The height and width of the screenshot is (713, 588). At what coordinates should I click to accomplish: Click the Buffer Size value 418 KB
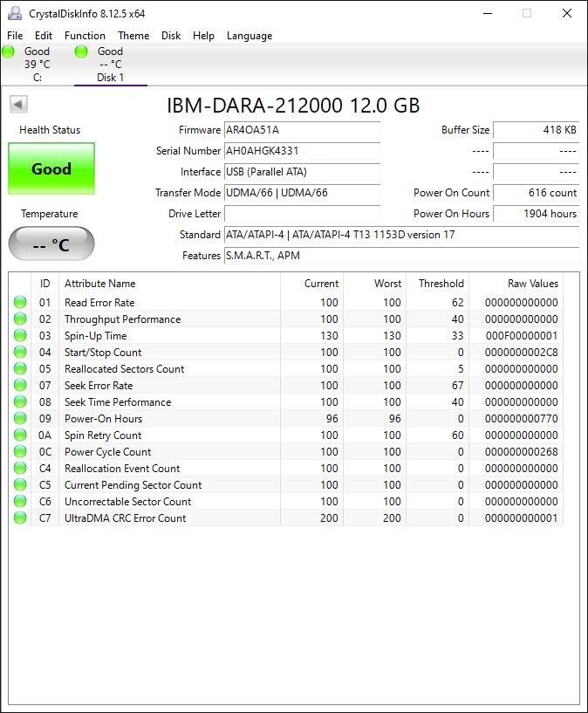[537, 130]
